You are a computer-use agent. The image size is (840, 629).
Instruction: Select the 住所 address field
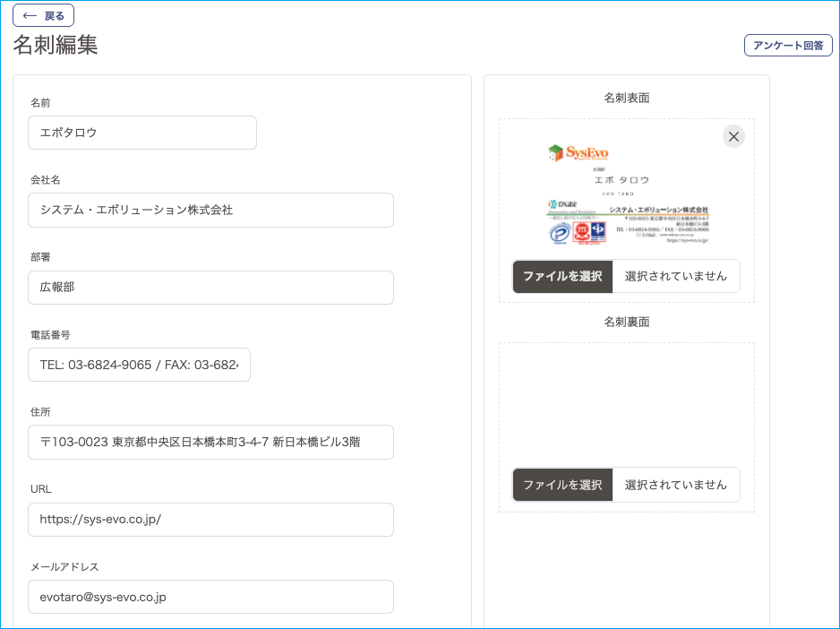click(x=210, y=442)
